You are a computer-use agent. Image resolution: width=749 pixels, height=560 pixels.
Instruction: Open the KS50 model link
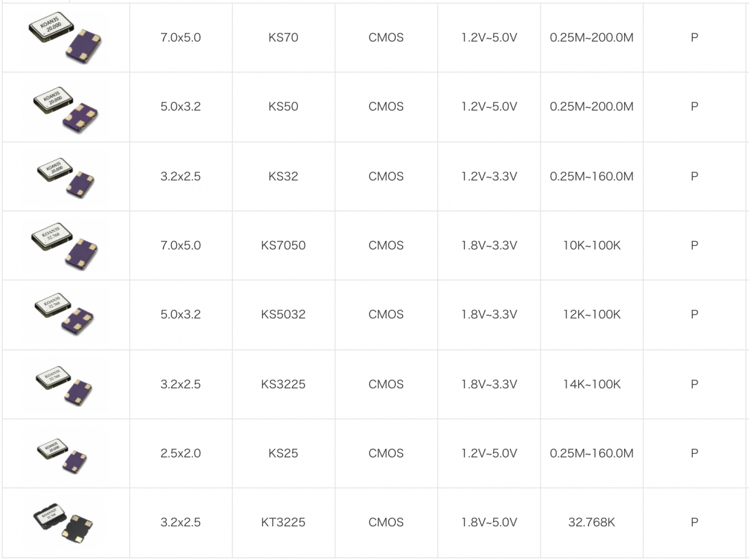tap(283, 107)
